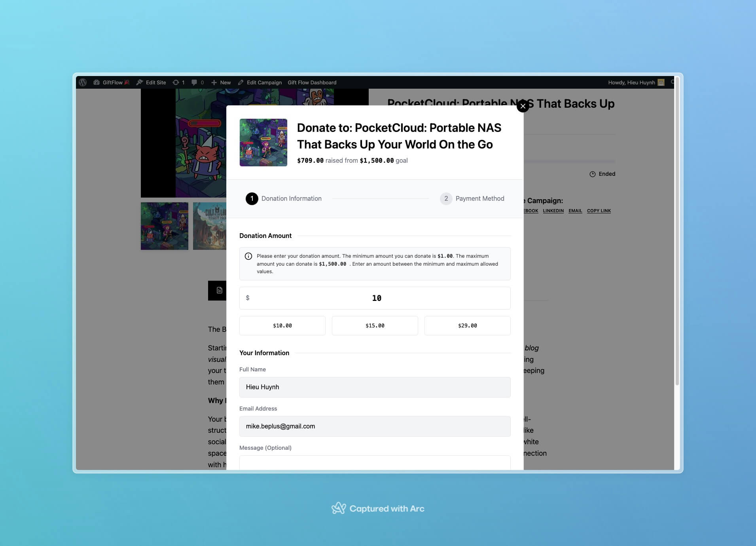756x546 pixels.
Task: Close the donation modal
Action: pyautogui.click(x=523, y=106)
